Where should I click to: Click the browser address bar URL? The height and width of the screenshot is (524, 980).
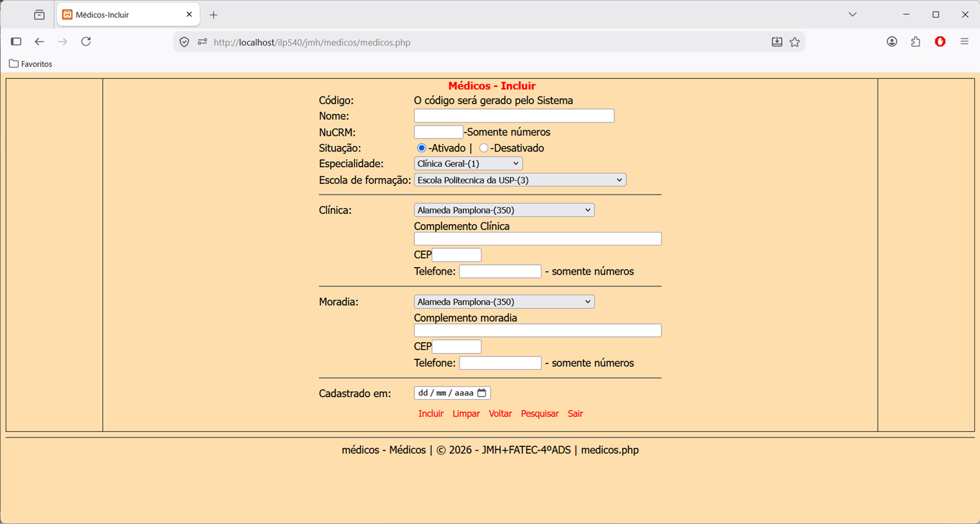tap(312, 42)
